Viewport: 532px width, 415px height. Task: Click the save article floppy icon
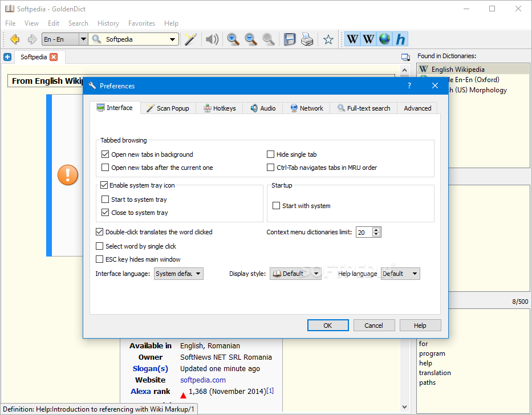[x=290, y=39]
